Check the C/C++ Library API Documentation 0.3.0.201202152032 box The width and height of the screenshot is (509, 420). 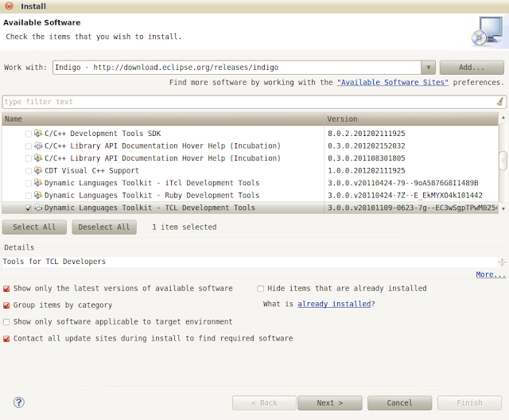pyautogui.click(x=29, y=146)
